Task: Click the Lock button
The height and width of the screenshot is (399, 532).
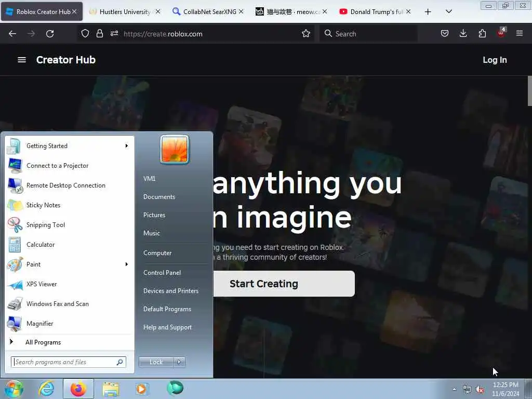Action: point(156,362)
